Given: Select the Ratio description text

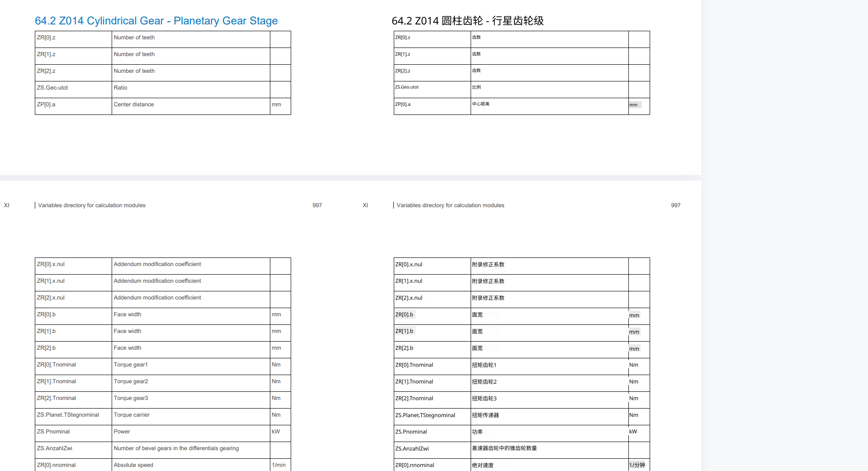Looking at the screenshot, I should [x=120, y=88].
